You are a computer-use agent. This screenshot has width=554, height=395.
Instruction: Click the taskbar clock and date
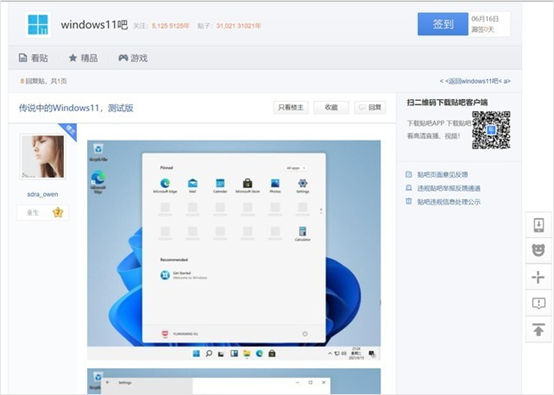[355, 353]
